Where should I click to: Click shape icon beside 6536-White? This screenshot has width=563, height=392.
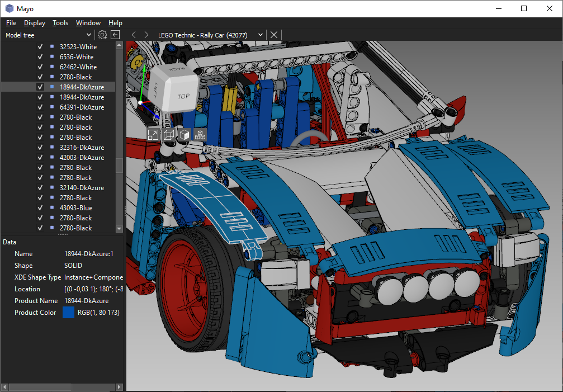click(52, 56)
